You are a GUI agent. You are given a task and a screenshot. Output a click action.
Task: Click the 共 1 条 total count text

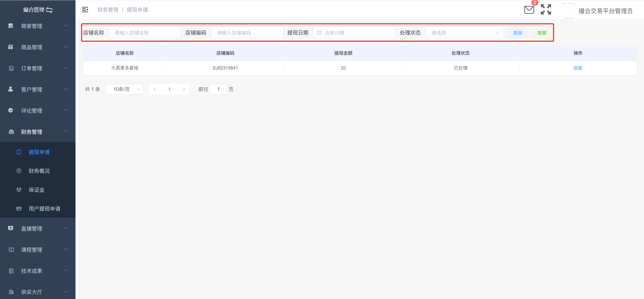pyautogui.click(x=93, y=89)
